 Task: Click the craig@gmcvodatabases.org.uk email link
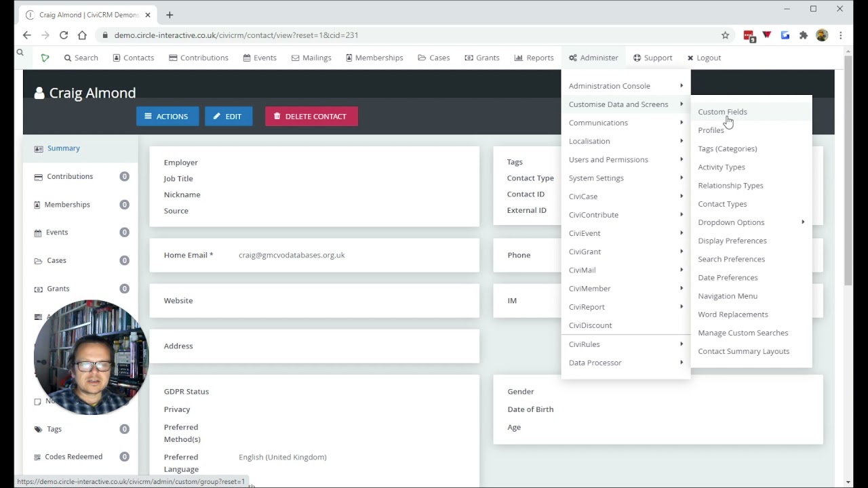pyautogui.click(x=292, y=255)
